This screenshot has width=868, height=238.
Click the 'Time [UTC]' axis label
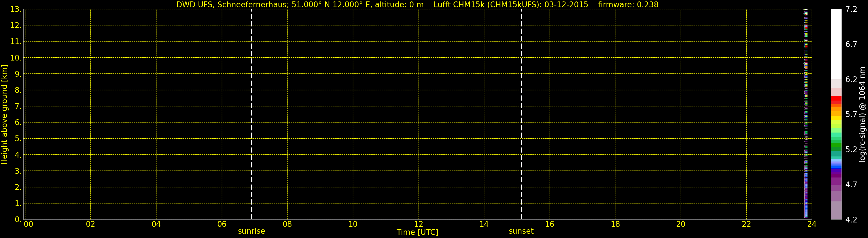point(417,232)
